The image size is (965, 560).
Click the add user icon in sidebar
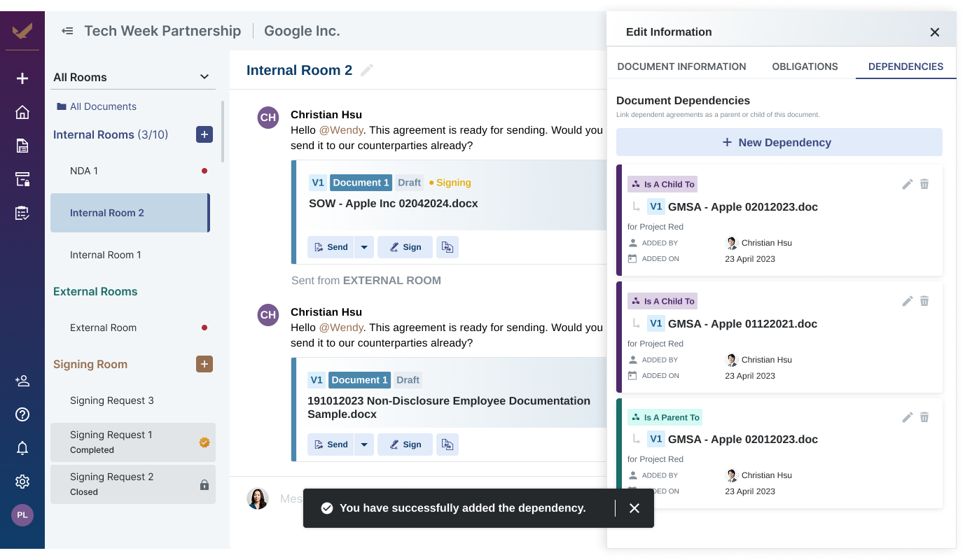[x=22, y=381]
